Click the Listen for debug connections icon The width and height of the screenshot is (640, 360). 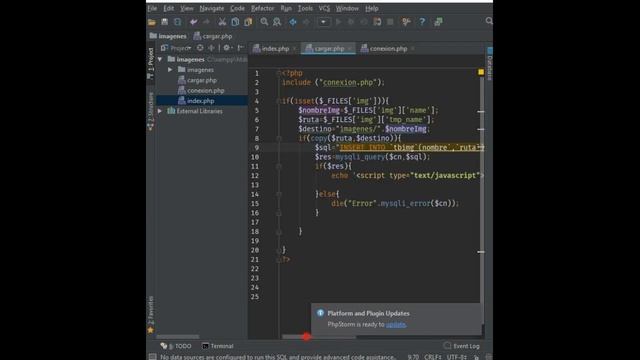pyautogui.click(x=377, y=22)
